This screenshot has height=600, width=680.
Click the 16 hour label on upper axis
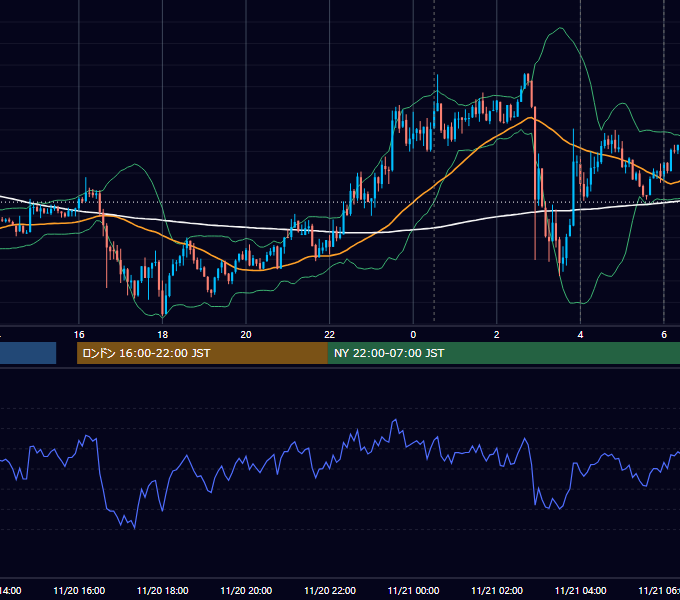point(79,335)
